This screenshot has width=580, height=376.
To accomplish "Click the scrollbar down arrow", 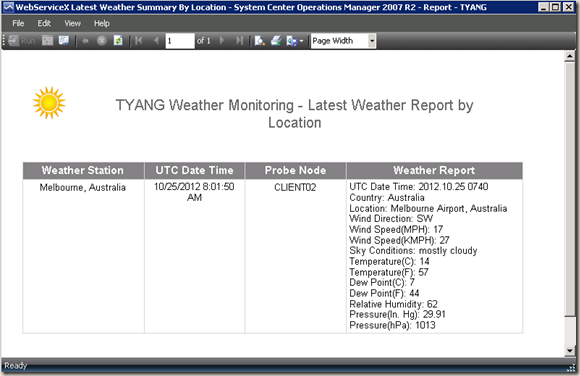I will click(570, 350).
